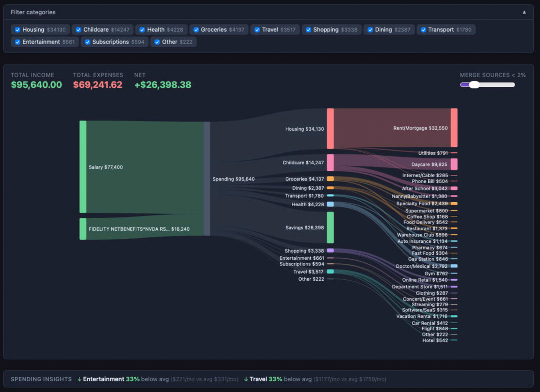Uncheck the Other category checkbox
This screenshot has width=540, height=392.
(x=157, y=42)
